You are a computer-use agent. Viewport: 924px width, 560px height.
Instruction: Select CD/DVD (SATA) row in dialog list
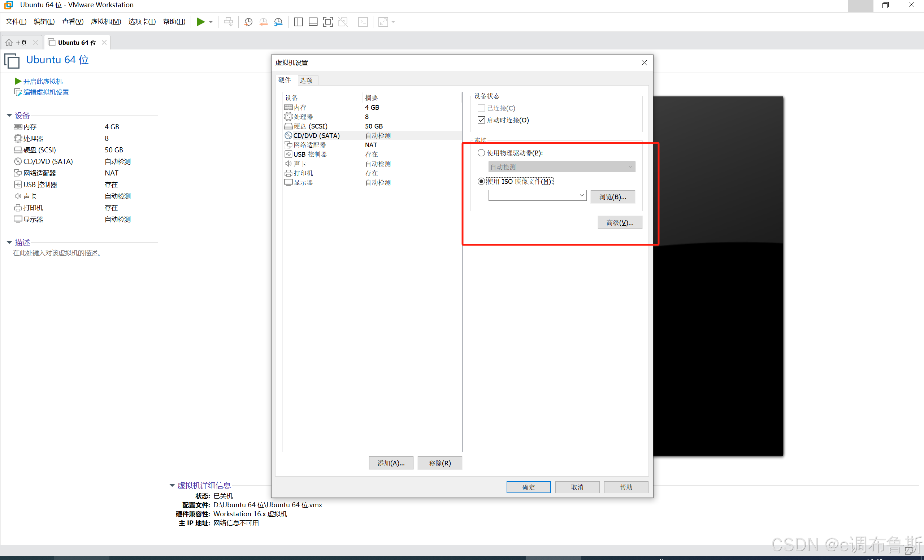click(x=372, y=135)
